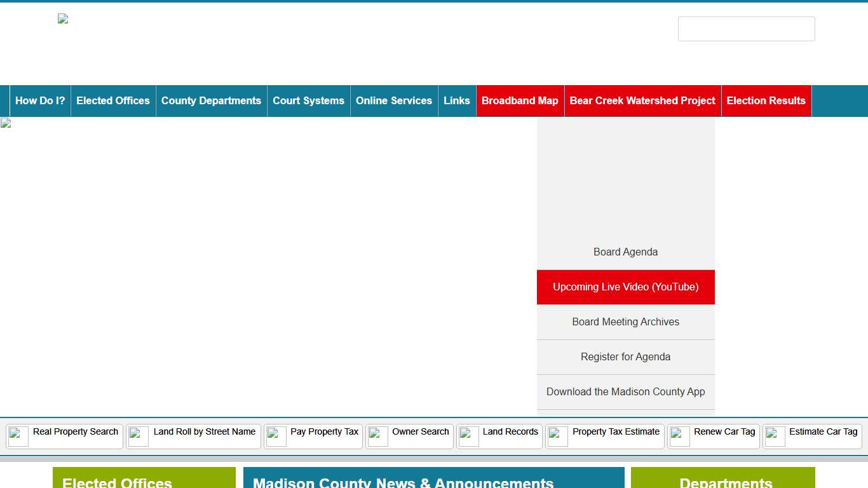Click the Renew Car Tag icon
The width and height of the screenshot is (868, 488).
click(680, 437)
